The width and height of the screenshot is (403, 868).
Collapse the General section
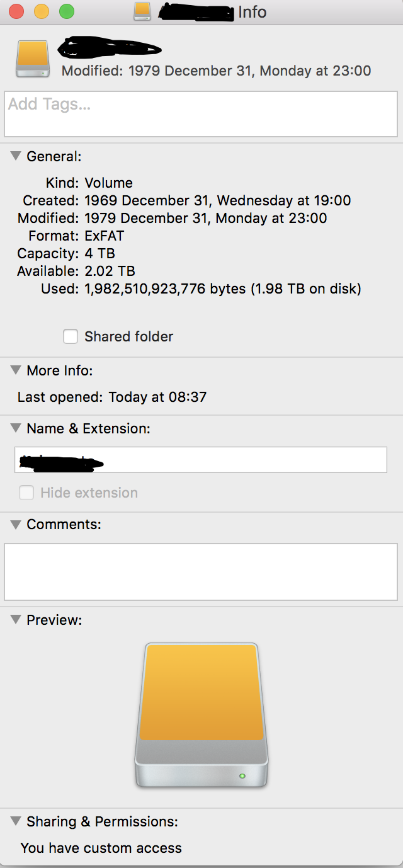[x=16, y=156]
